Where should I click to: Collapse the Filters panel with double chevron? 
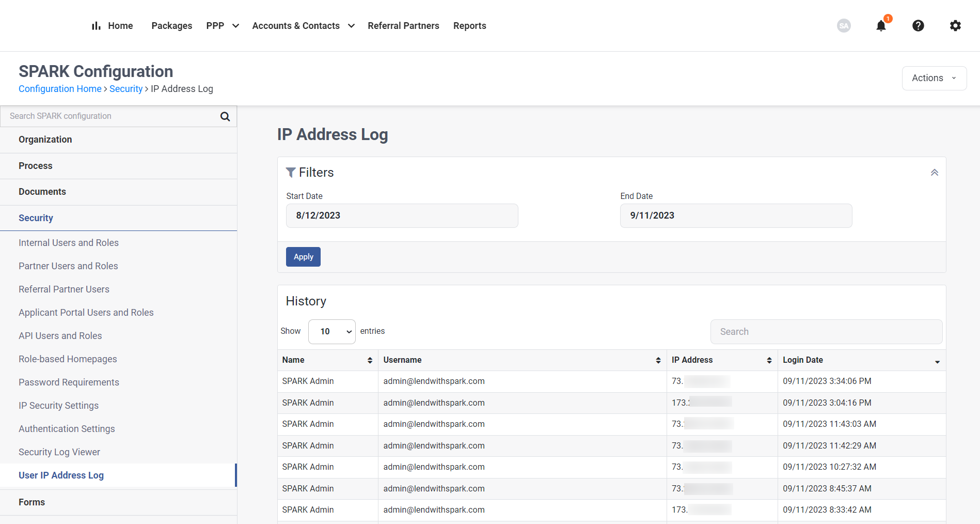click(x=935, y=173)
